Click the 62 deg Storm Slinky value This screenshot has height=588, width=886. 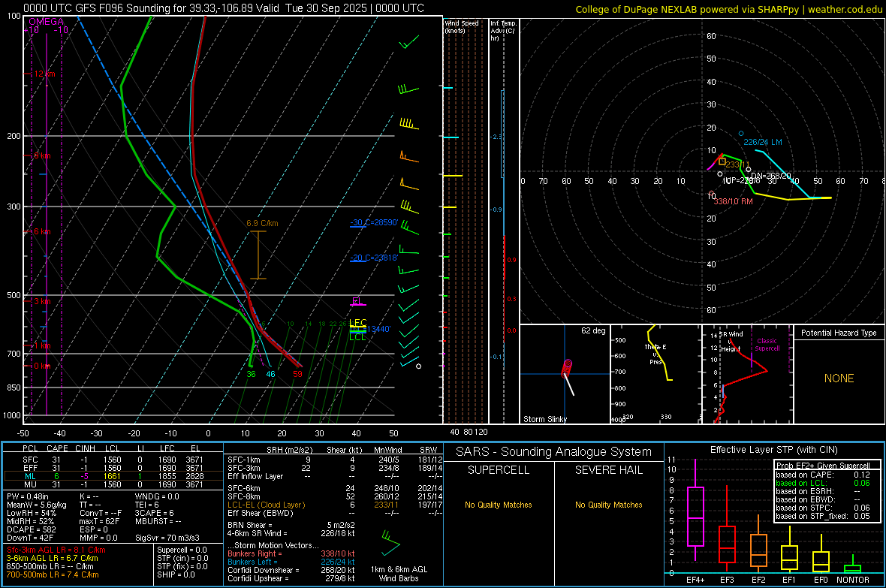pyautogui.click(x=593, y=330)
